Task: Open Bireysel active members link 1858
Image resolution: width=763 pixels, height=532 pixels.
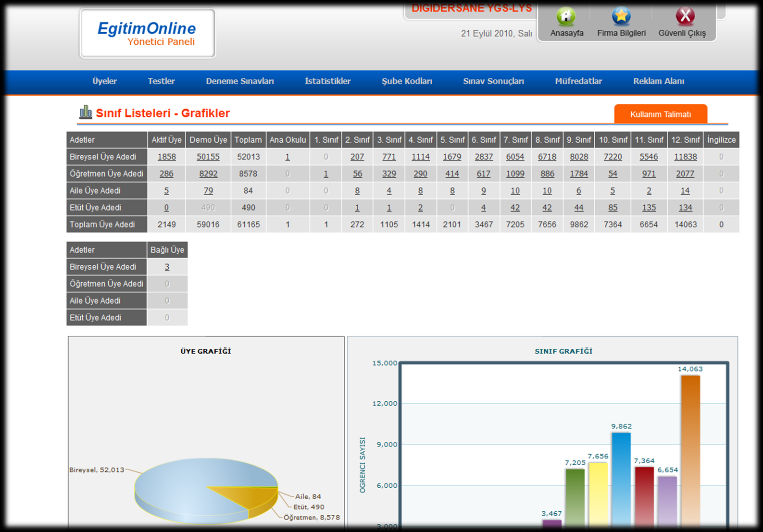Action: pos(167,157)
